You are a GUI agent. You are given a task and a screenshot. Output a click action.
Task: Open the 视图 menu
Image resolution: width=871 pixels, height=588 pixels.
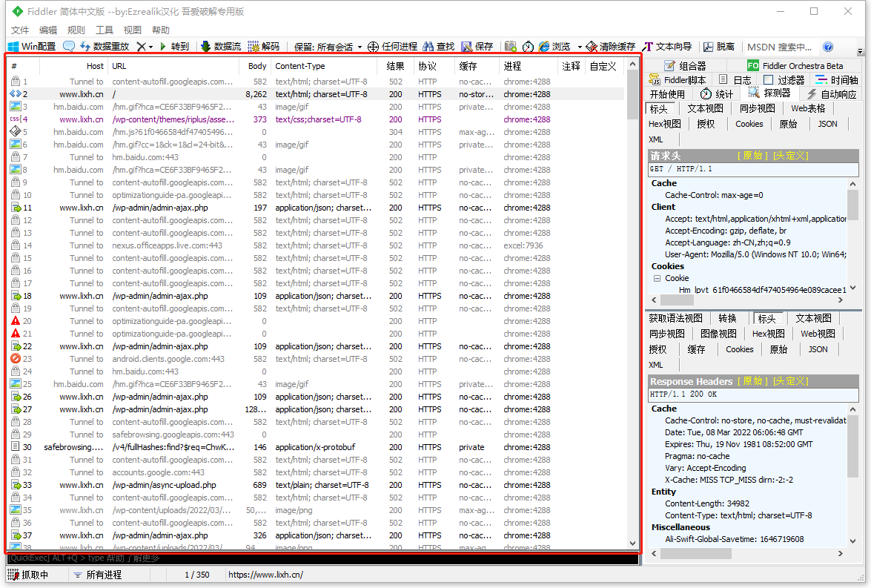point(133,30)
